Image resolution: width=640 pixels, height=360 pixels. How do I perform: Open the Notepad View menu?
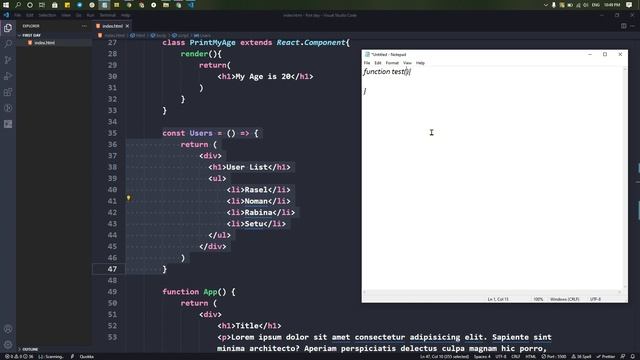tap(407, 63)
